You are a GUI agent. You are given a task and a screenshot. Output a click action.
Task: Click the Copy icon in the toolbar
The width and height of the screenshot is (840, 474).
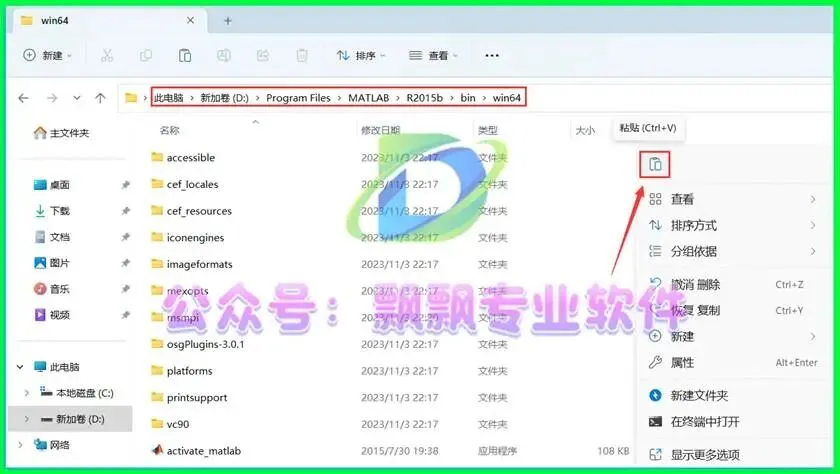point(146,55)
